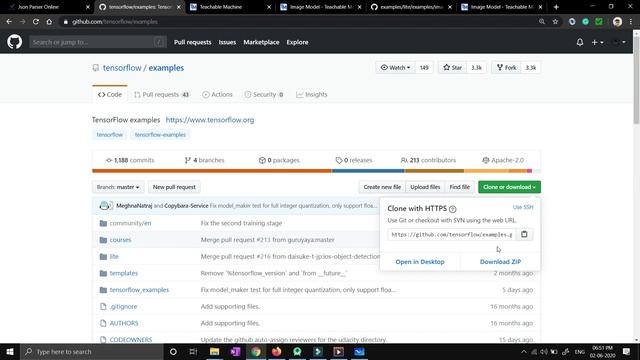Open the .gitignore file
Viewport: 640px width, 360px height.
click(123, 307)
